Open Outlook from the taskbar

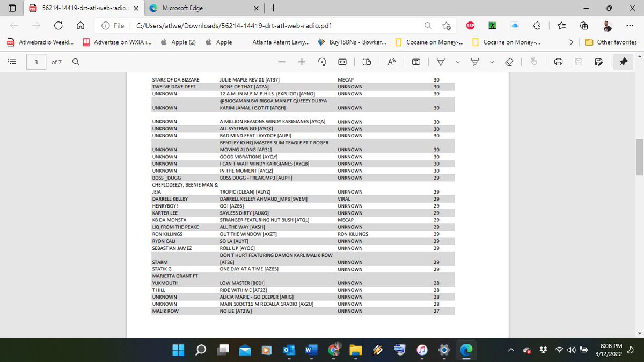pyautogui.click(x=288, y=350)
